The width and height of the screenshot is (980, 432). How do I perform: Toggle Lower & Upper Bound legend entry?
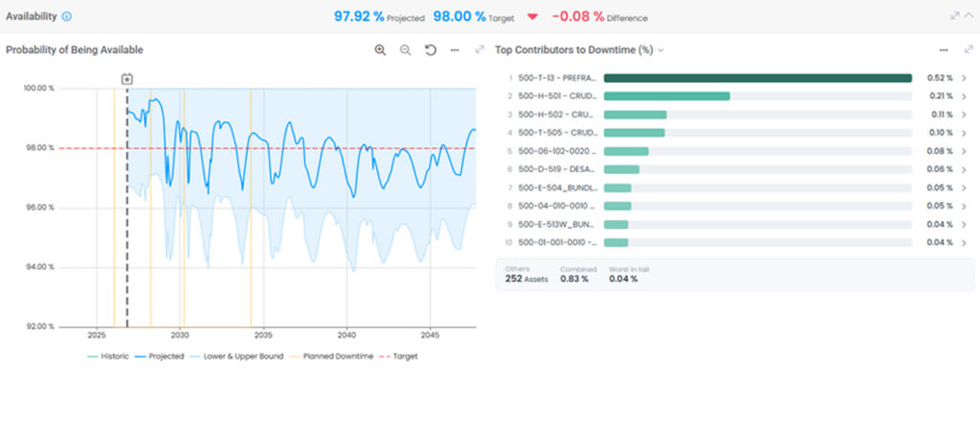click(236, 356)
